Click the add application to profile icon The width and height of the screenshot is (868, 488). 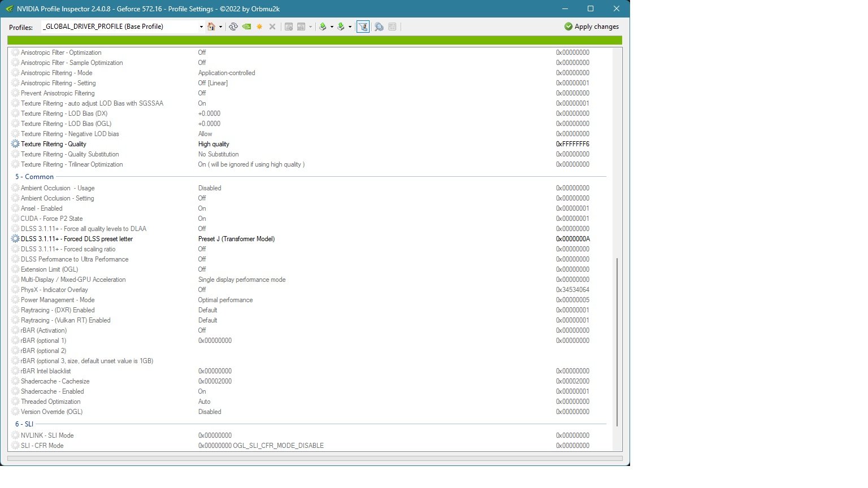click(x=289, y=27)
